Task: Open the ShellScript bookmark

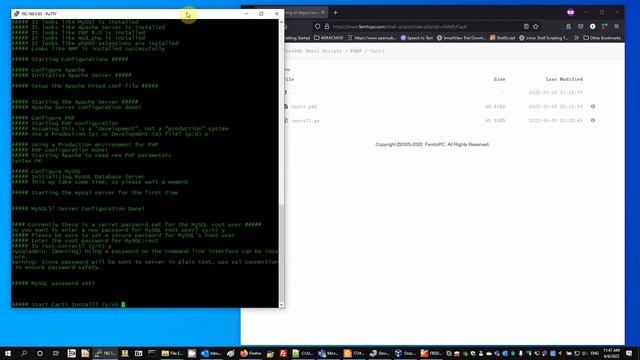Action: (x=502, y=38)
